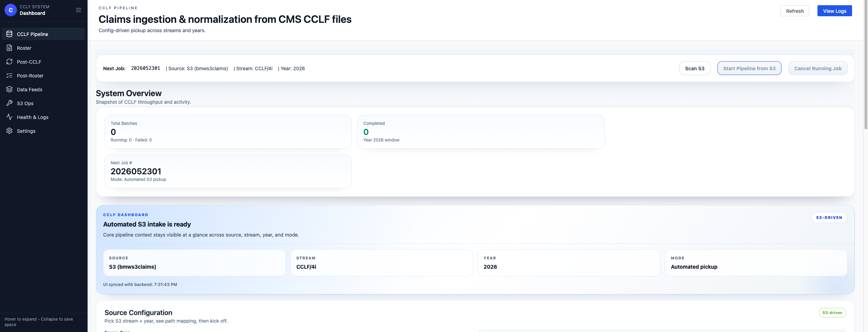The height and width of the screenshot is (332, 868).
Task: Click the Next Job # card value
Action: [136, 171]
